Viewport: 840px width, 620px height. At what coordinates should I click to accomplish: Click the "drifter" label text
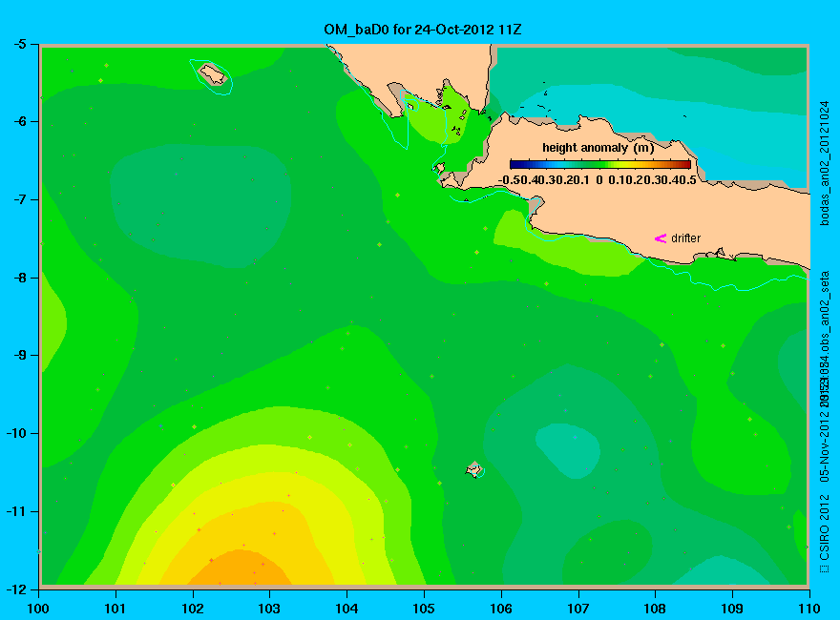click(x=685, y=238)
